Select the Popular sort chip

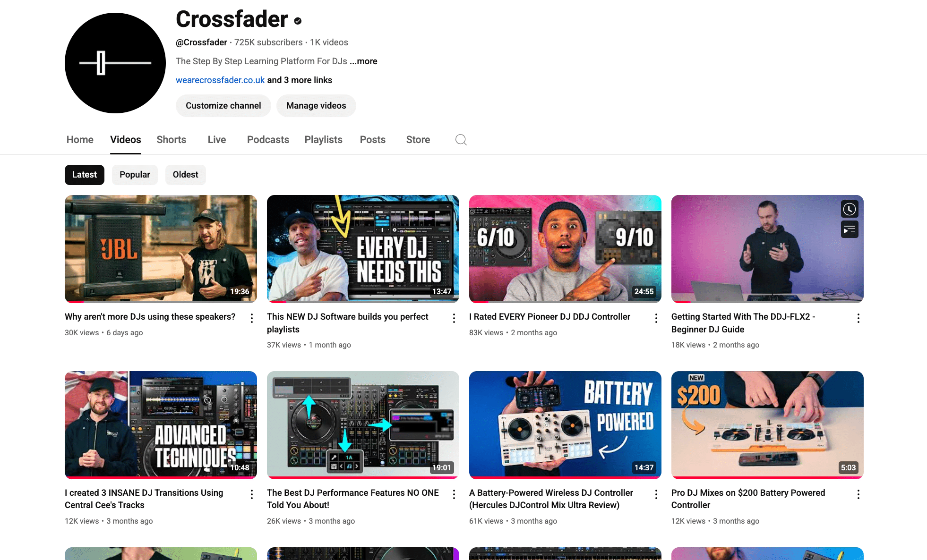(135, 175)
